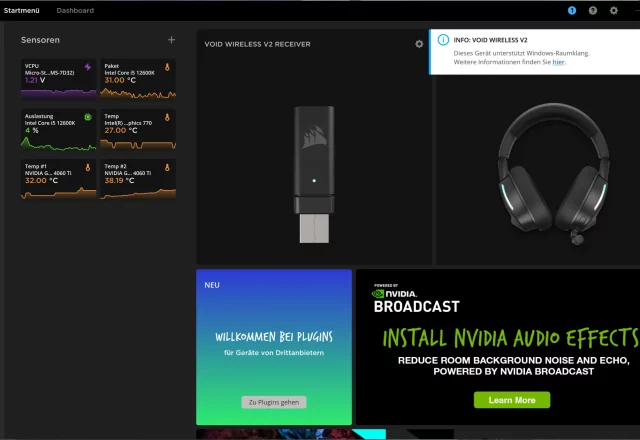Click the Auslastung CPU load icon

point(88,117)
